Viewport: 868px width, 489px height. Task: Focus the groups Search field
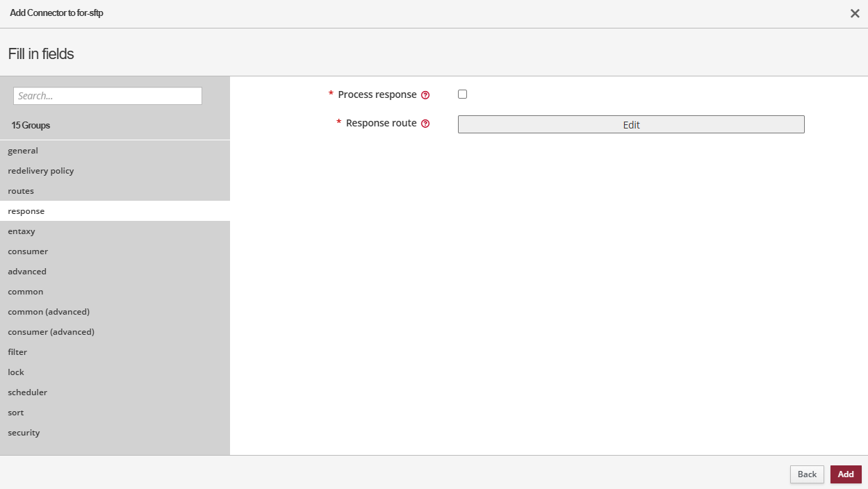pyautogui.click(x=108, y=96)
